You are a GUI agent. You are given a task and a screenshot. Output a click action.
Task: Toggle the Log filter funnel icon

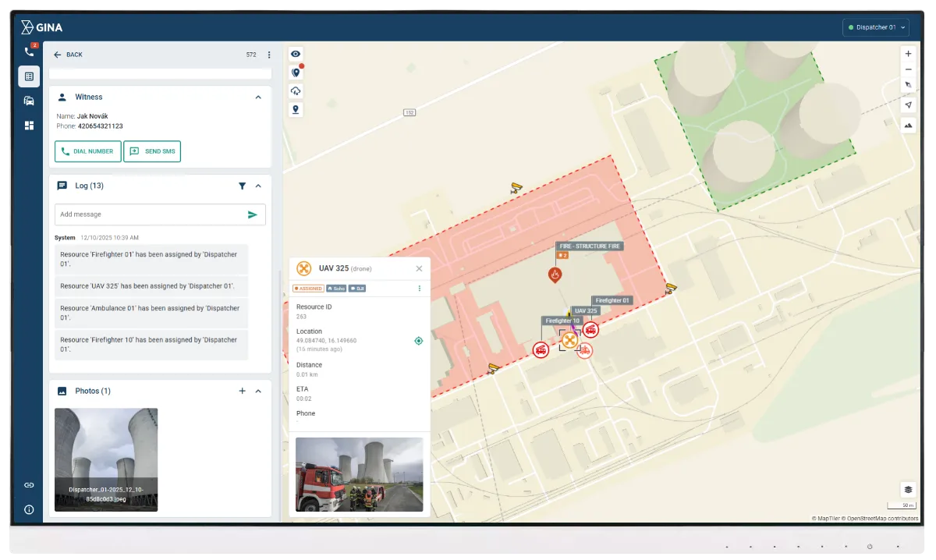(242, 186)
